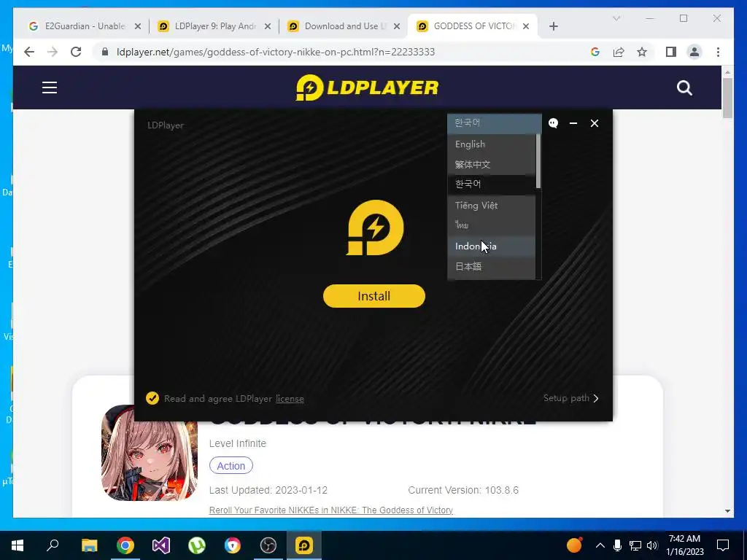Click the LDPlayer logo in installer center
Image resolution: width=747 pixels, height=560 pixels.
375,227
